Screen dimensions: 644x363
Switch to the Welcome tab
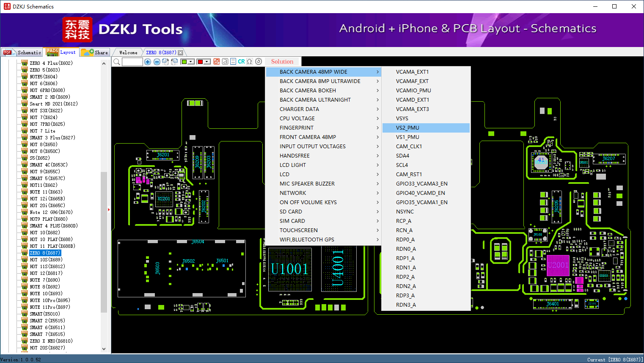[x=128, y=53]
